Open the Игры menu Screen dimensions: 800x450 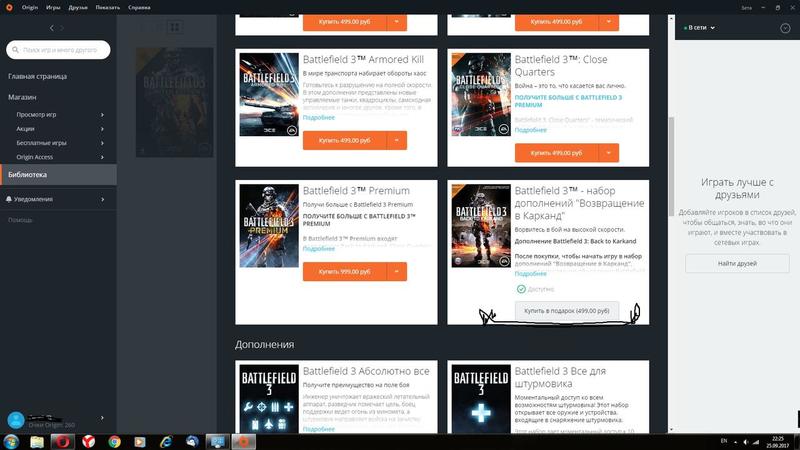[53, 7]
